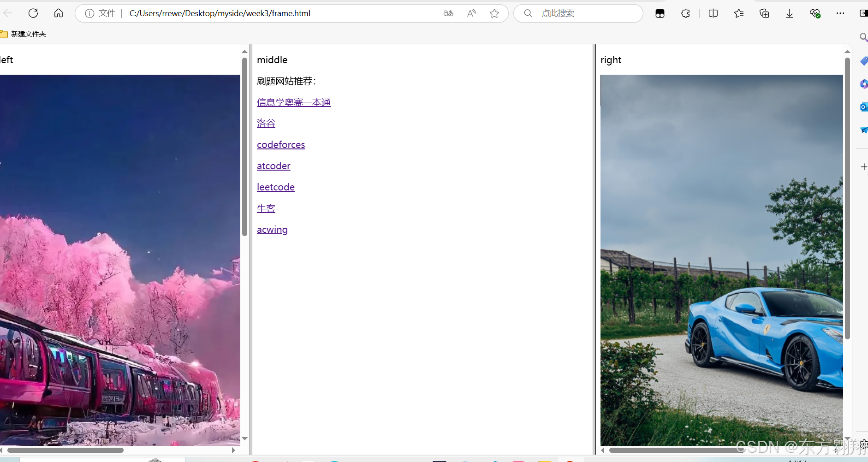Open the Collections icon
Image resolution: width=868 pixels, height=462 pixels.
764,13
